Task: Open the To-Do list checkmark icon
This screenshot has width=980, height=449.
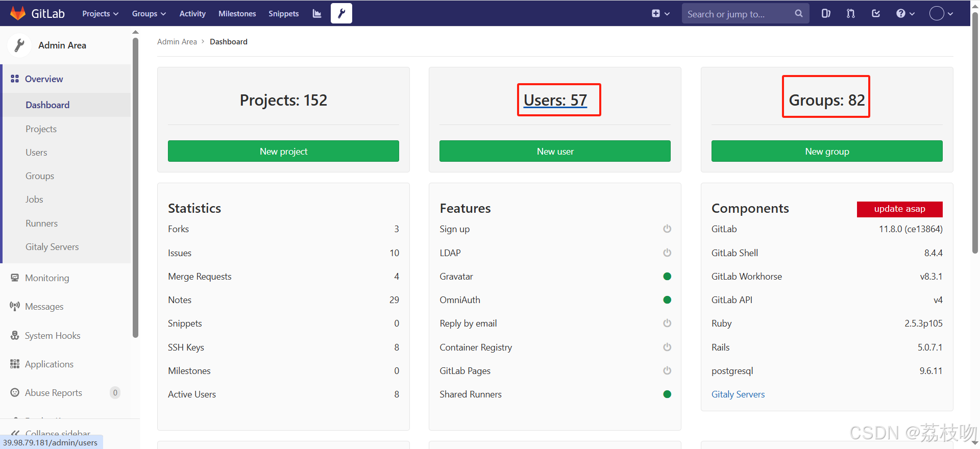Action: click(x=876, y=14)
